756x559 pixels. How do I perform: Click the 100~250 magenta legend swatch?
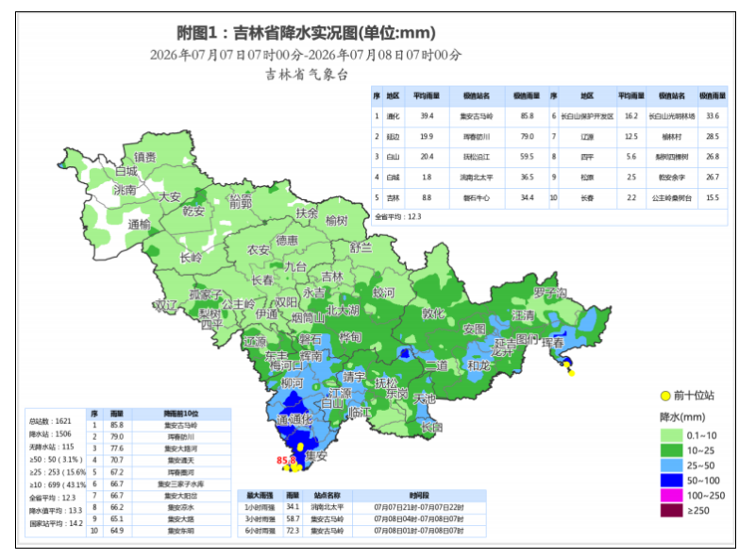(x=671, y=496)
